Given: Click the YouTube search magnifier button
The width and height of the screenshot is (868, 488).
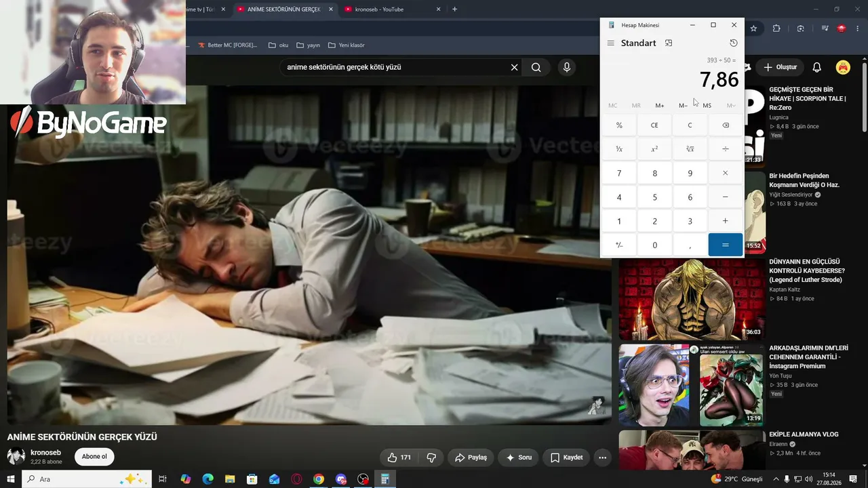Looking at the screenshot, I should [536, 67].
